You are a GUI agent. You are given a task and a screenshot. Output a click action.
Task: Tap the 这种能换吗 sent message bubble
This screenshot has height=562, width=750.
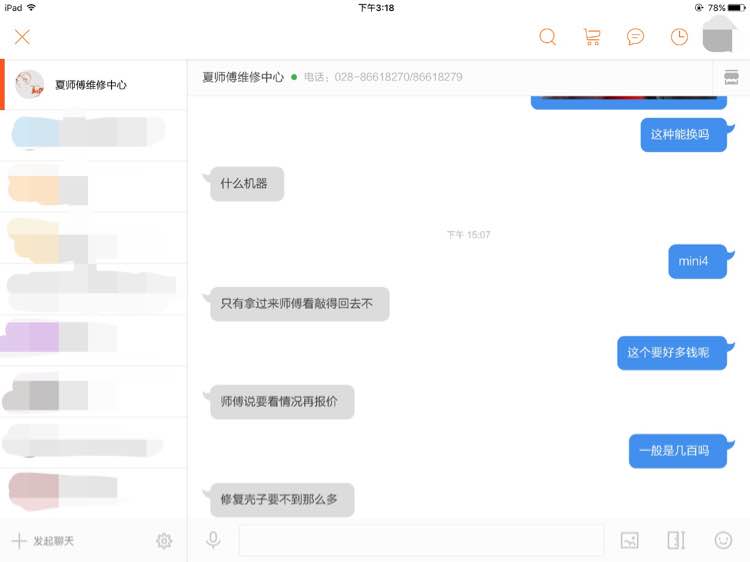[x=684, y=135]
